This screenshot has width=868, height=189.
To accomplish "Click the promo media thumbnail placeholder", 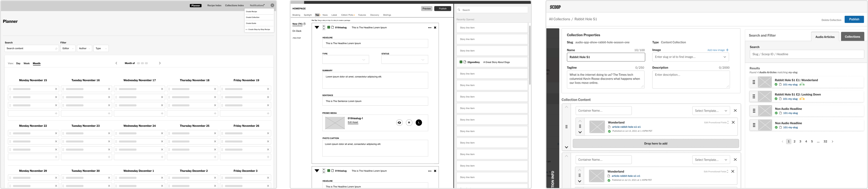I will point(335,123).
